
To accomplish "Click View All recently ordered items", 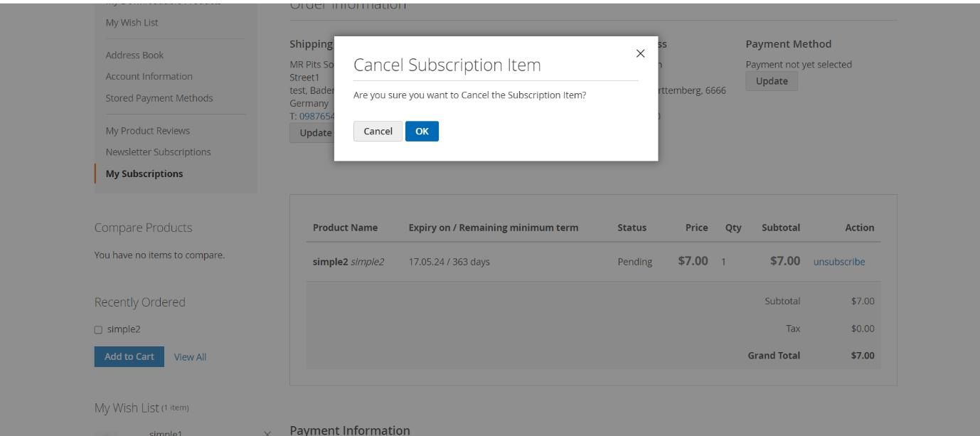I will [x=189, y=356].
